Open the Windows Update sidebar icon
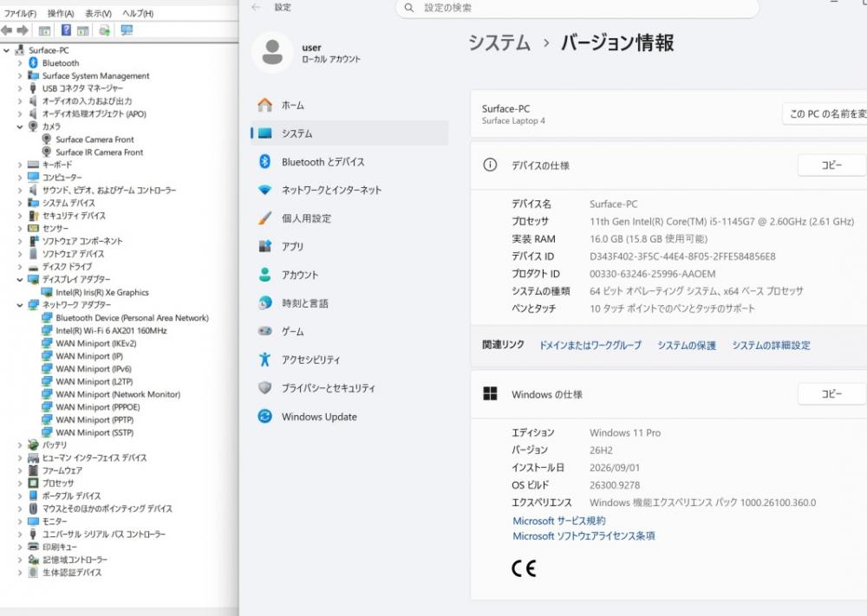Screen dimensions: 867x616 click(x=264, y=416)
